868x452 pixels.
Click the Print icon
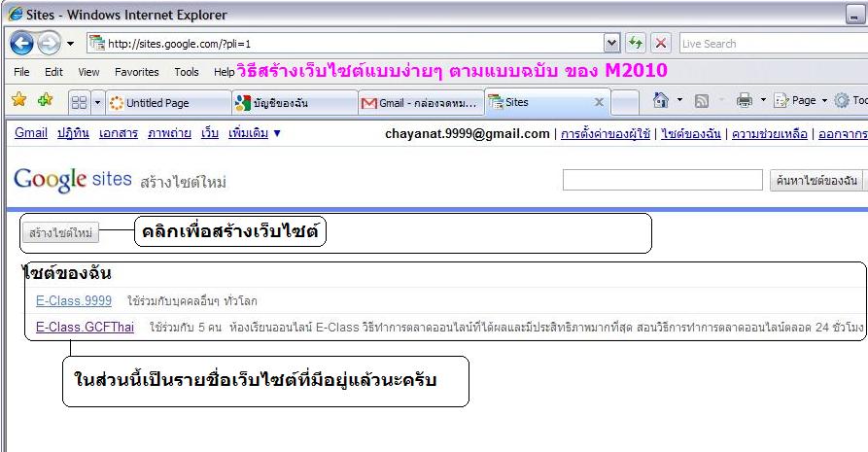pos(745,100)
